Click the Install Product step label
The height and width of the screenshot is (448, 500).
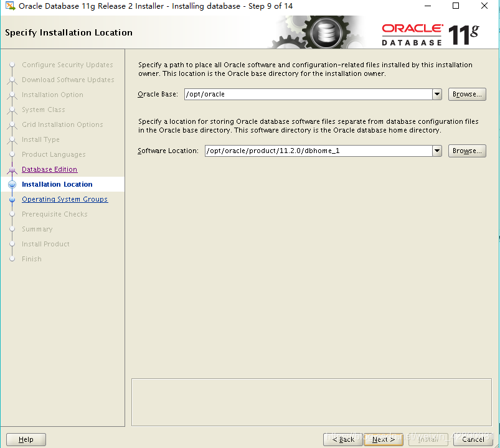(45, 244)
